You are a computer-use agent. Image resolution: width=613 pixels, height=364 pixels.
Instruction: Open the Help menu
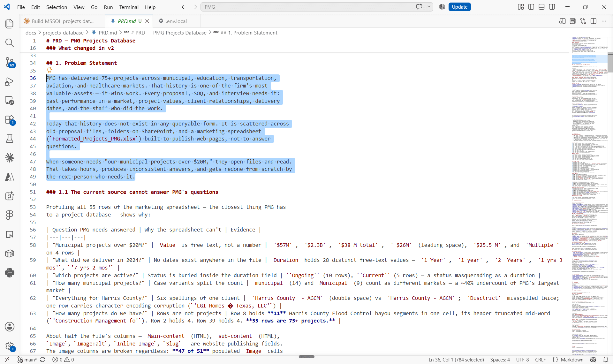click(x=150, y=7)
